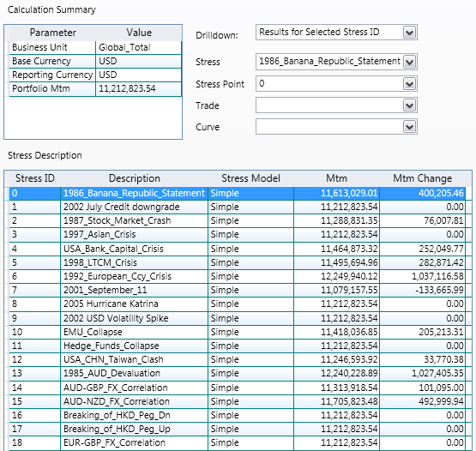The image size is (476, 451).
Task: Select the 2001_September_11 row
Action: point(237,290)
